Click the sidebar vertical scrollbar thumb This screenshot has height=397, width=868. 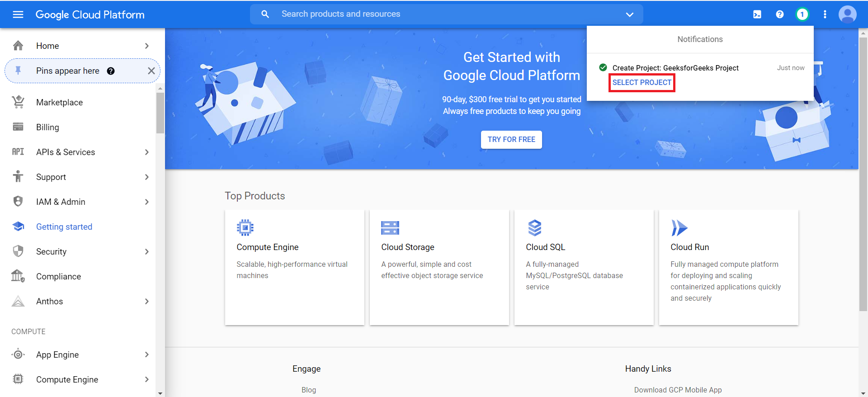coord(160,113)
